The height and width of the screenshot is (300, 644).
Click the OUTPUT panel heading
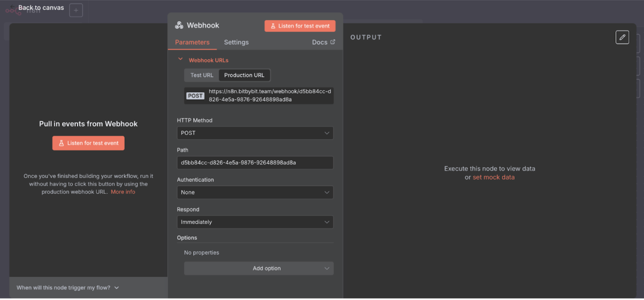(366, 37)
